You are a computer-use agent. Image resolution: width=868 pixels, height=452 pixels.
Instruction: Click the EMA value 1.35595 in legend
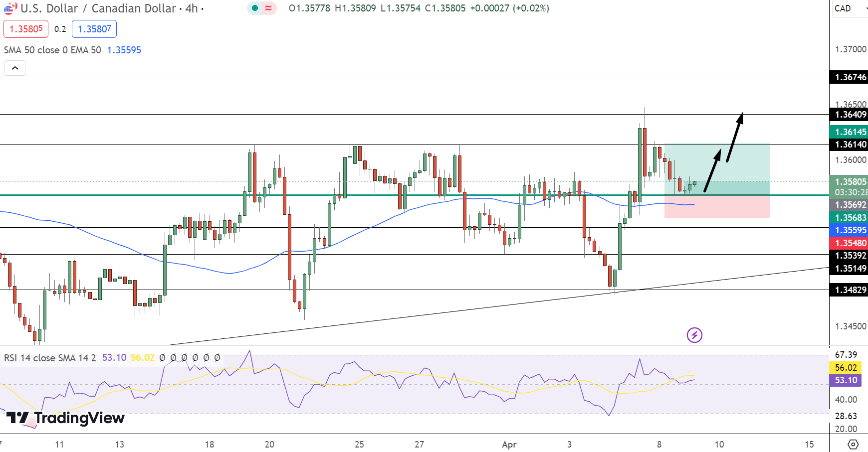tap(124, 50)
